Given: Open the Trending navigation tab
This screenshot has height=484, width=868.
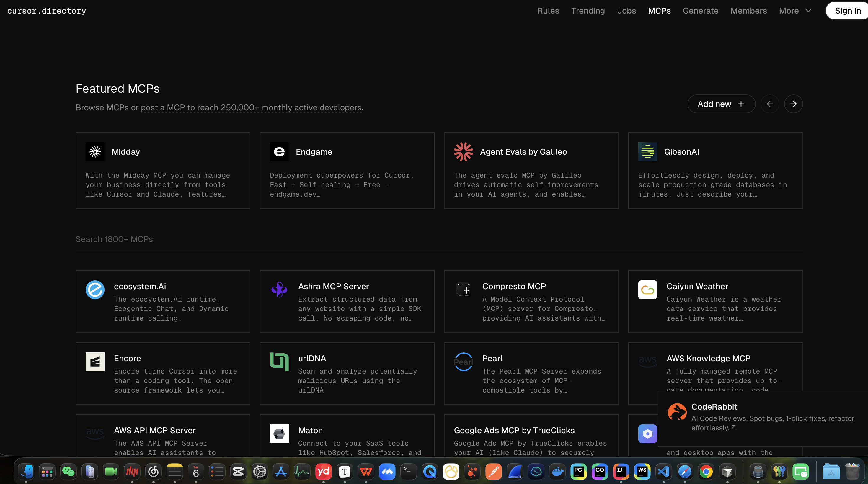Looking at the screenshot, I should pyautogui.click(x=588, y=11).
